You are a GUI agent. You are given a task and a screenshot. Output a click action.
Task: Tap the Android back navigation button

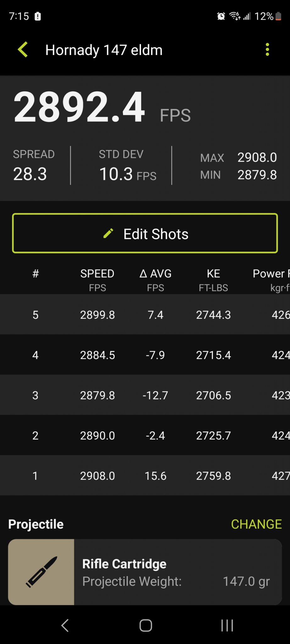(x=65, y=625)
